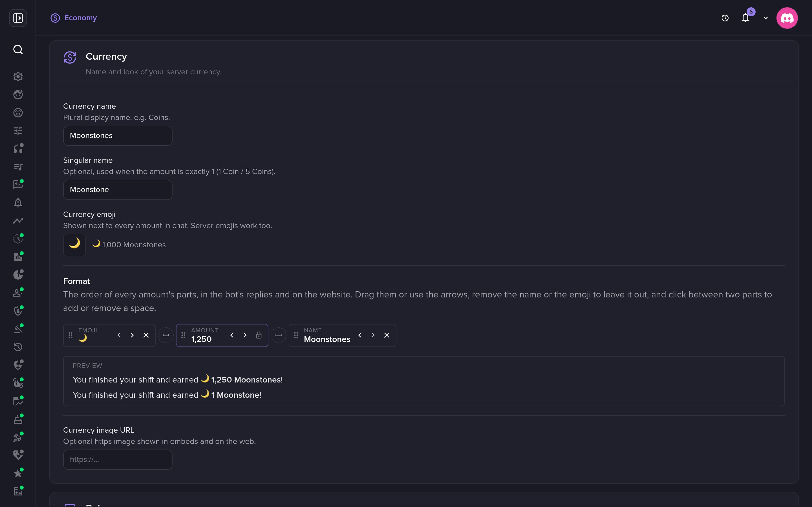
Task: Open the moon currency emoji picker
Action: coord(74,245)
